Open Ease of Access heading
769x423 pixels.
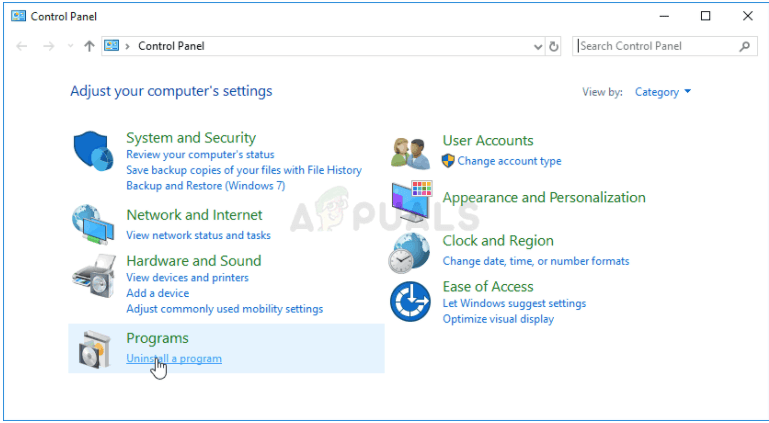(488, 286)
